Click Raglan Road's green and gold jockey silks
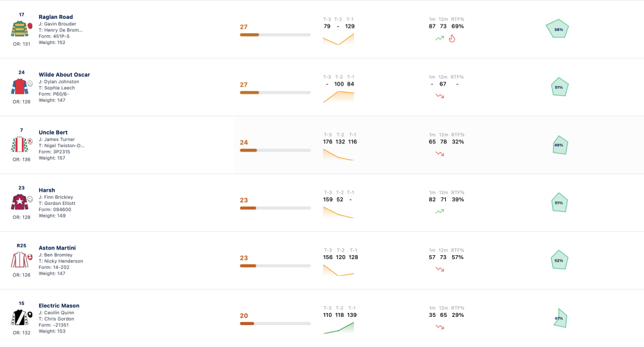644x347 pixels. (x=19, y=29)
